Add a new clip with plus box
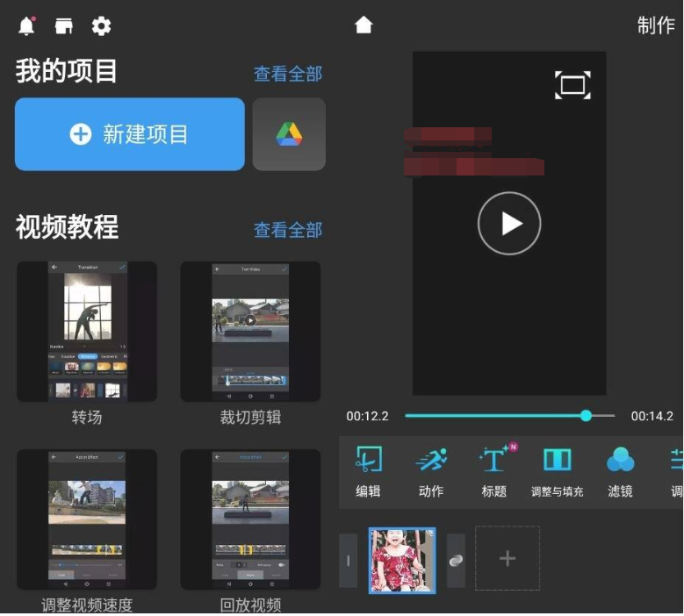This screenshot has height=616, width=684. (x=508, y=559)
